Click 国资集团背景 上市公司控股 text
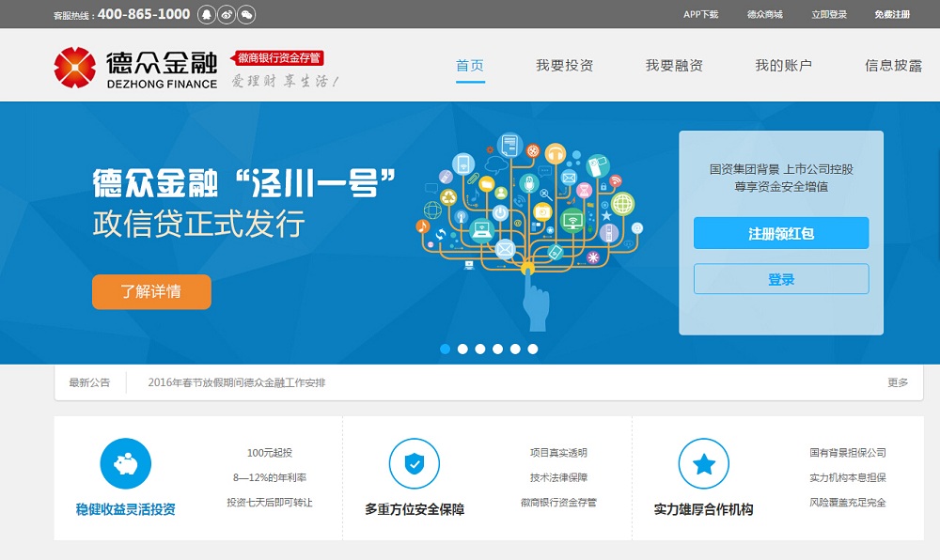The width and height of the screenshot is (940, 560). [781, 169]
